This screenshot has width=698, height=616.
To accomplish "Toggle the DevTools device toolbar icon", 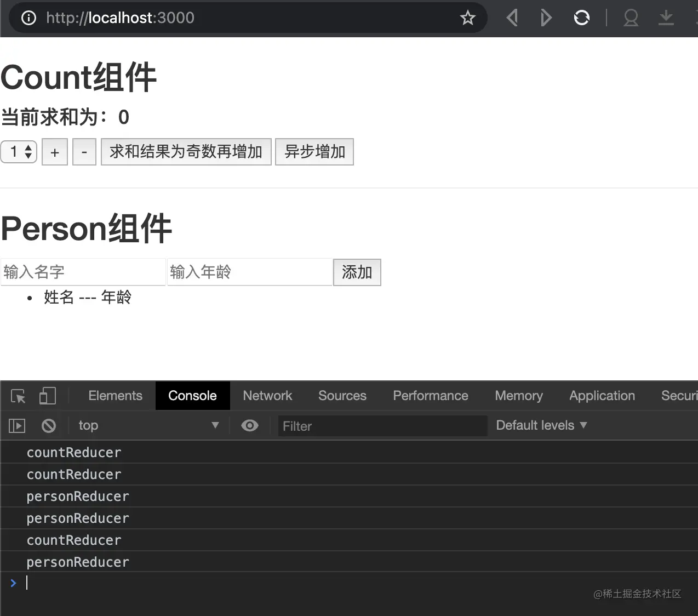I will (x=48, y=396).
